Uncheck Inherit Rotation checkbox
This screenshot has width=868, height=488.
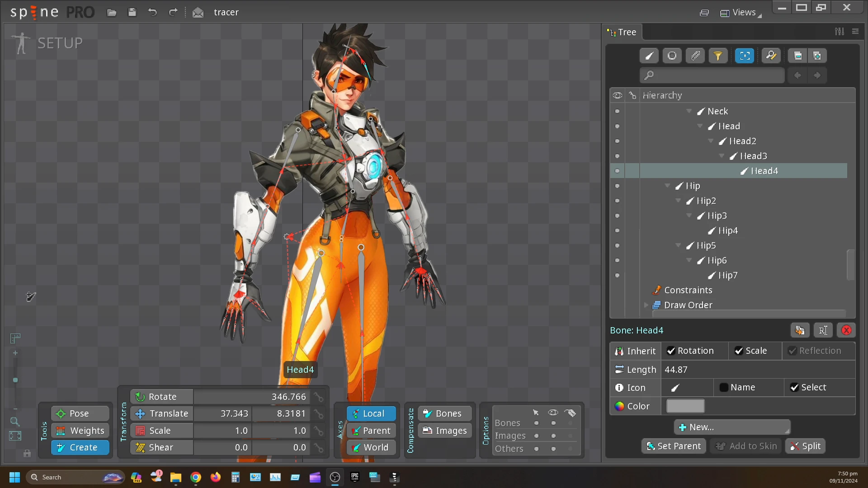pyautogui.click(x=671, y=351)
